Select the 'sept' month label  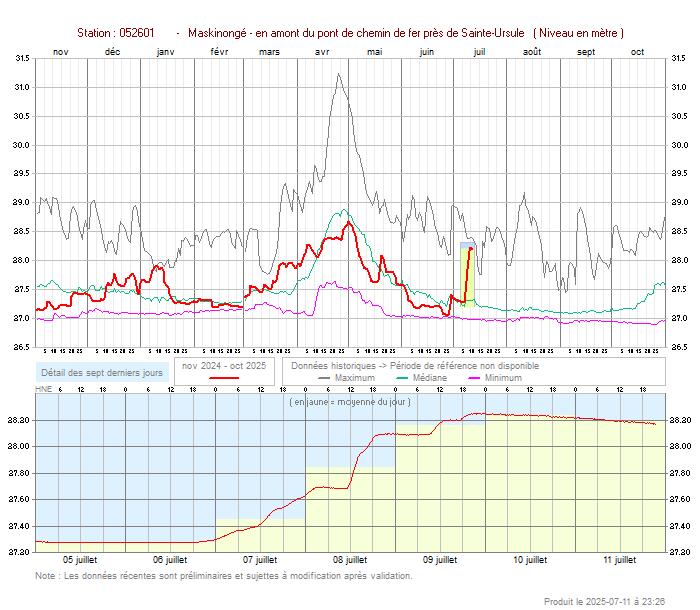coord(586,52)
